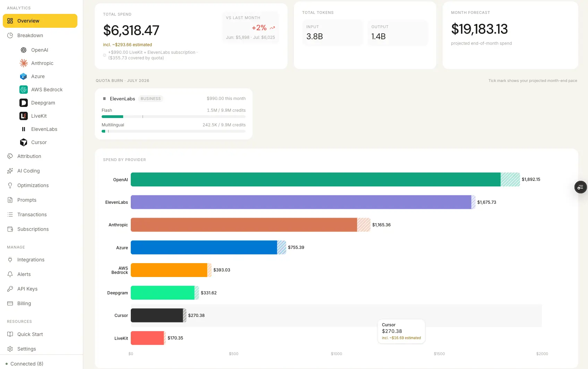
Task: Click the Flash credits progress bar
Action: pos(173,117)
